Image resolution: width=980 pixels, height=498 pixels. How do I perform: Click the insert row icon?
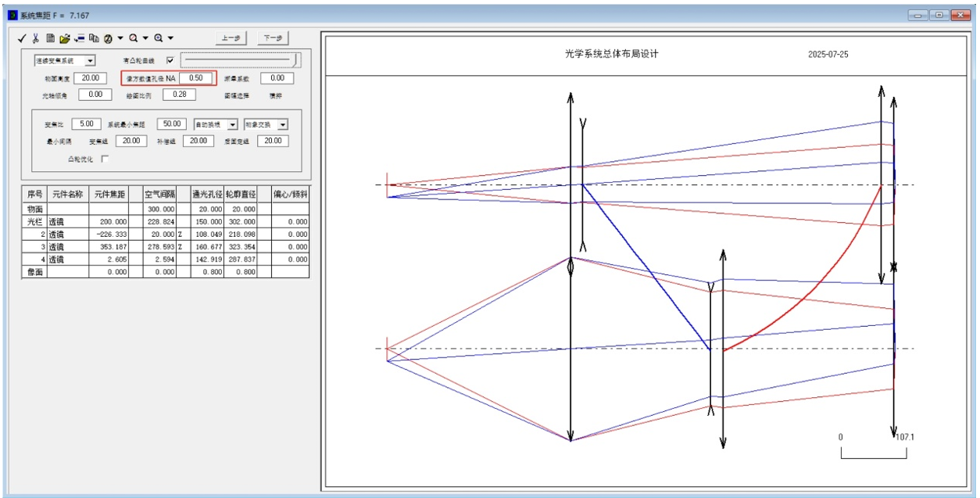coord(79,38)
